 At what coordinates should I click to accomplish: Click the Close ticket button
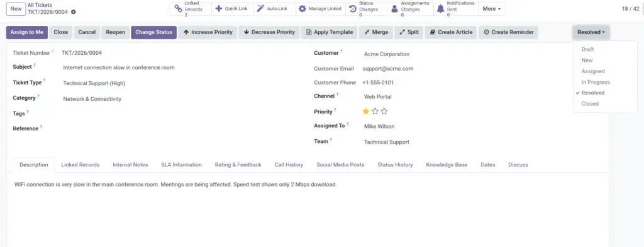tap(61, 32)
